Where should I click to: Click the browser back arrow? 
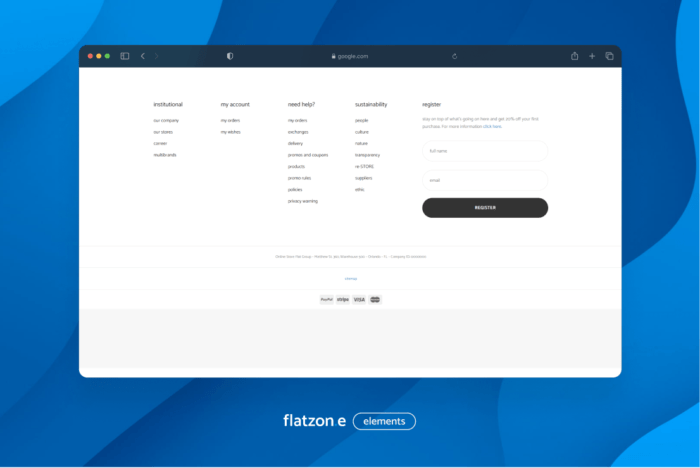click(x=143, y=56)
